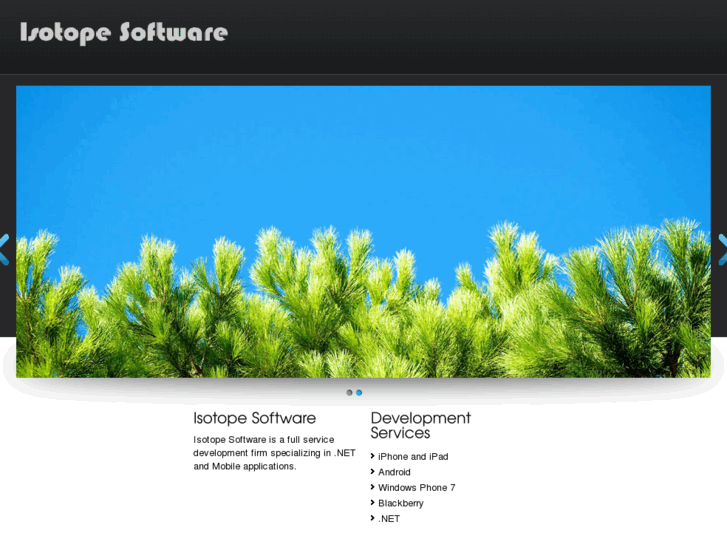Advance to next slide using right arrow
Viewport: 727px width, 545px height.
point(722,250)
